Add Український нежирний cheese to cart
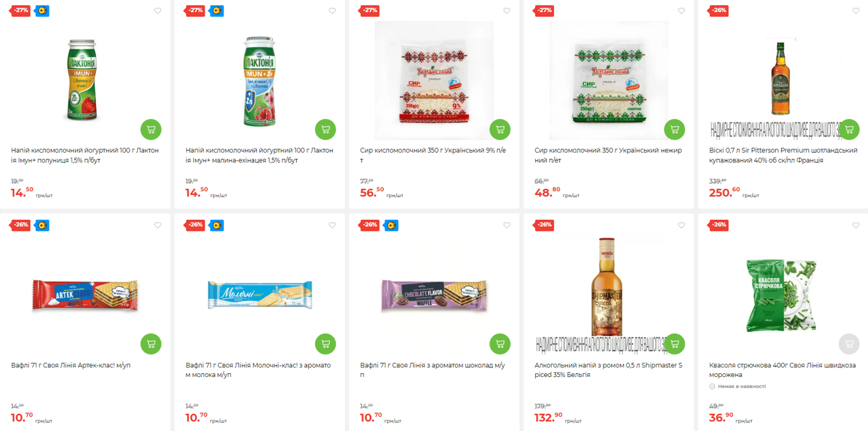Image resolution: width=868 pixels, height=431 pixels. pos(675,129)
